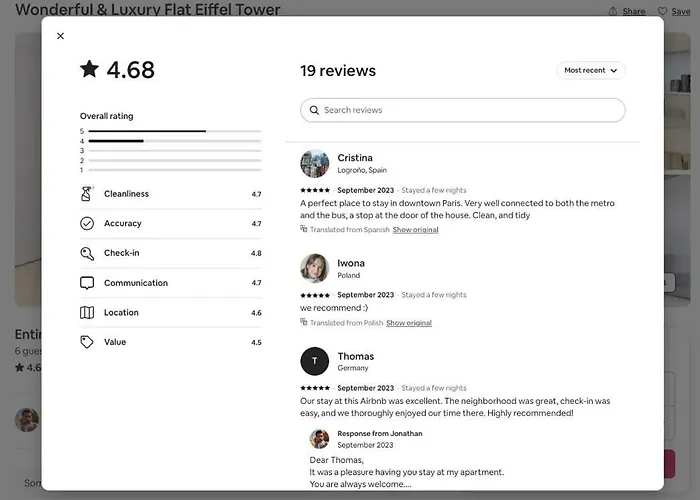Screen dimensions: 700x500
Task: Click Jonathan's host response avatar
Action: [319, 438]
